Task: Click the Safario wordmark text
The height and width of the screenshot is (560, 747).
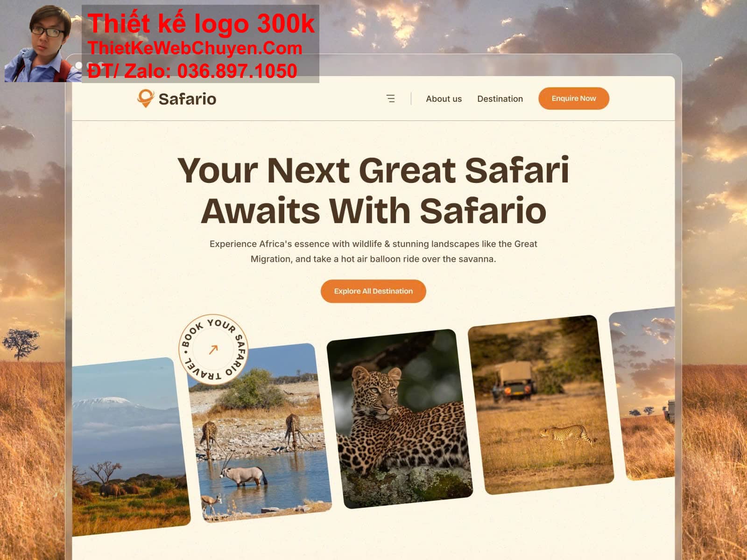Action: (187, 99)
